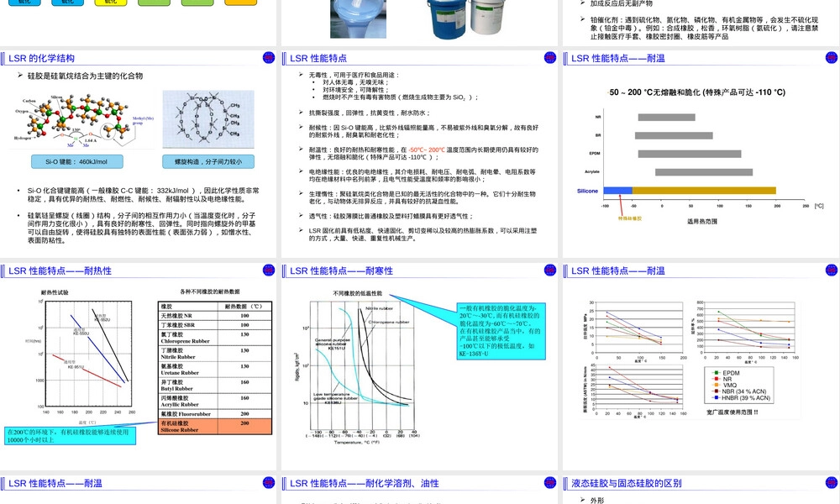This screenshot has height=504, width=840.
Task: Click the 耐热数据 (℃) table header
Action: [x=244, y=307]
